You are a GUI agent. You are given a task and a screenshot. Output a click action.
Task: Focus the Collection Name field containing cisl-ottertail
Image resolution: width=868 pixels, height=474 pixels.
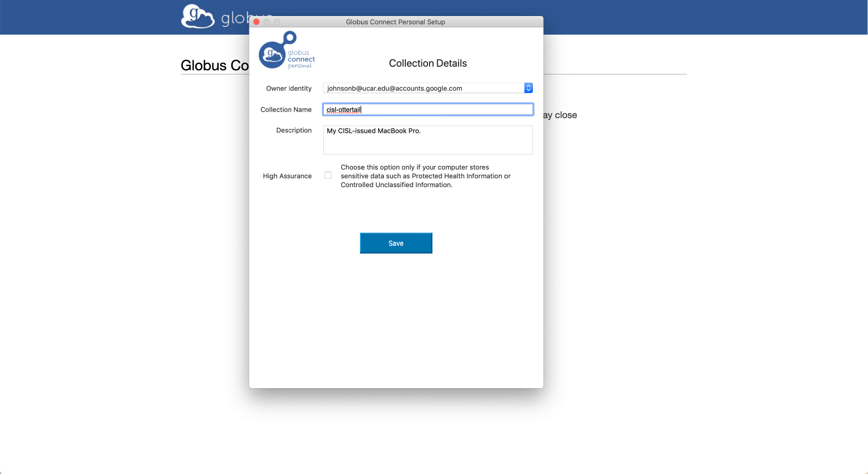428,110
